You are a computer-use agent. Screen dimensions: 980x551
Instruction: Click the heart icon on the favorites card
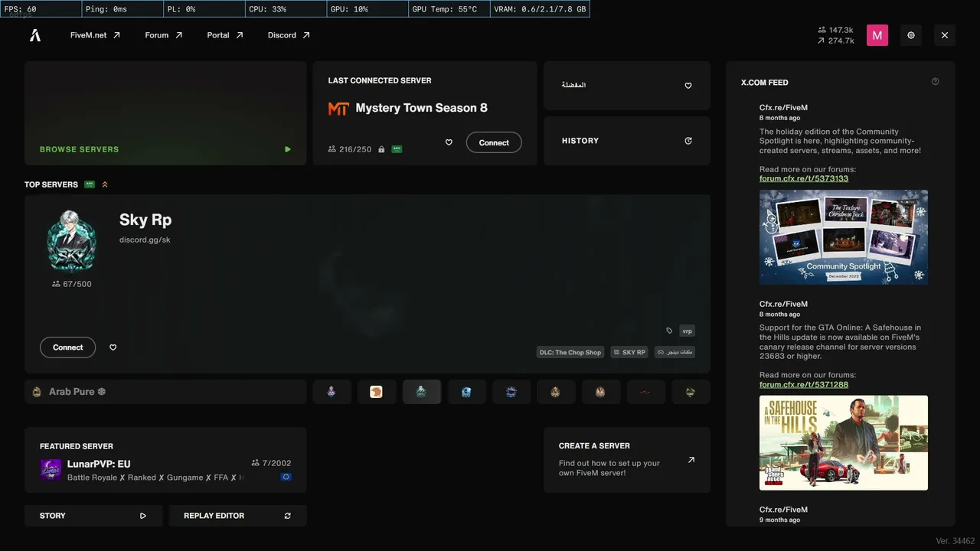point(688,86)
